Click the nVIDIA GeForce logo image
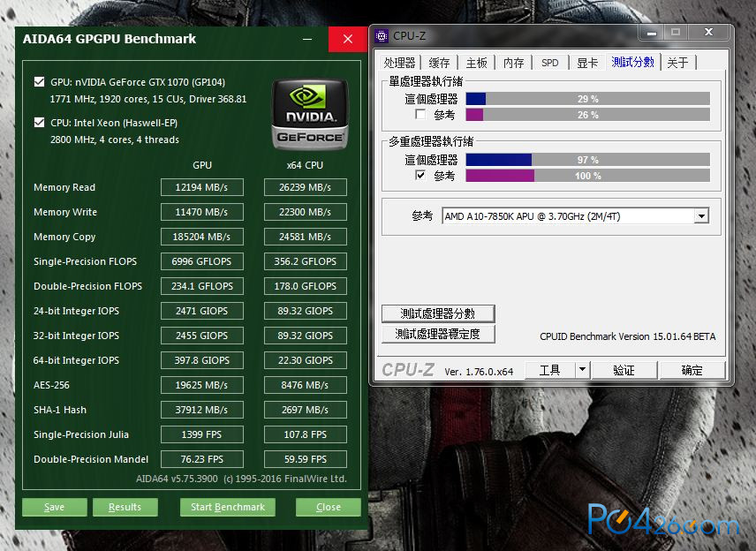 click(310, 114)
